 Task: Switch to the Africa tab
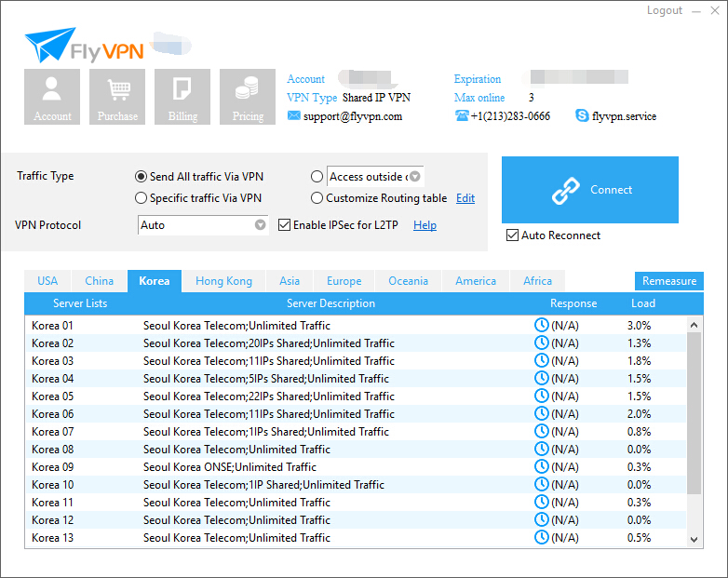[x=538, y=281]
